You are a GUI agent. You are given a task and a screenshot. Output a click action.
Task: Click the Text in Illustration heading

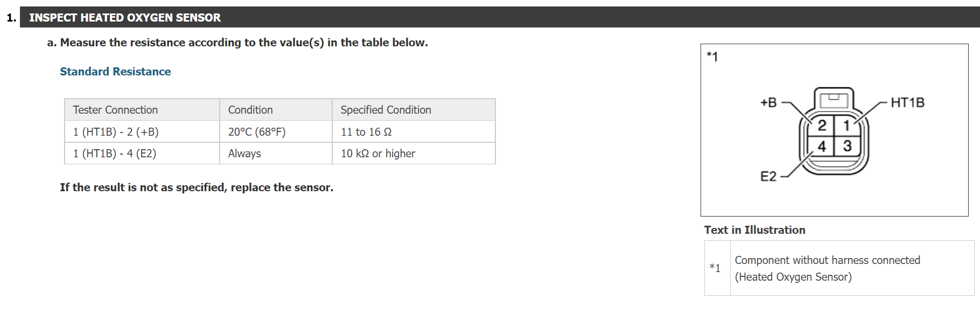point(754,230)
